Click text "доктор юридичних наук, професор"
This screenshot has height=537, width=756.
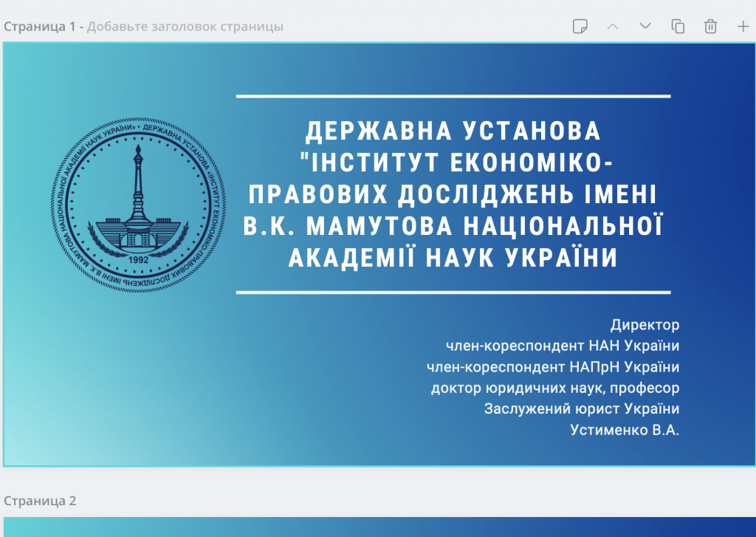[555, 388]
